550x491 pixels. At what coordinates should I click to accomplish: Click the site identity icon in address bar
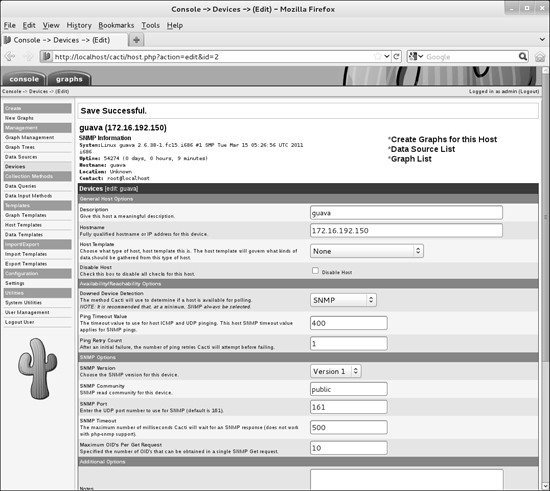(x=47, y=56)
